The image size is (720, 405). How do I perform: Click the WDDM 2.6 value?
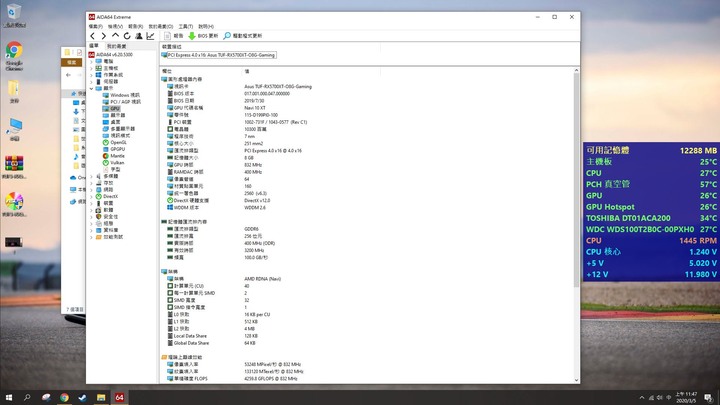(255, 208)
